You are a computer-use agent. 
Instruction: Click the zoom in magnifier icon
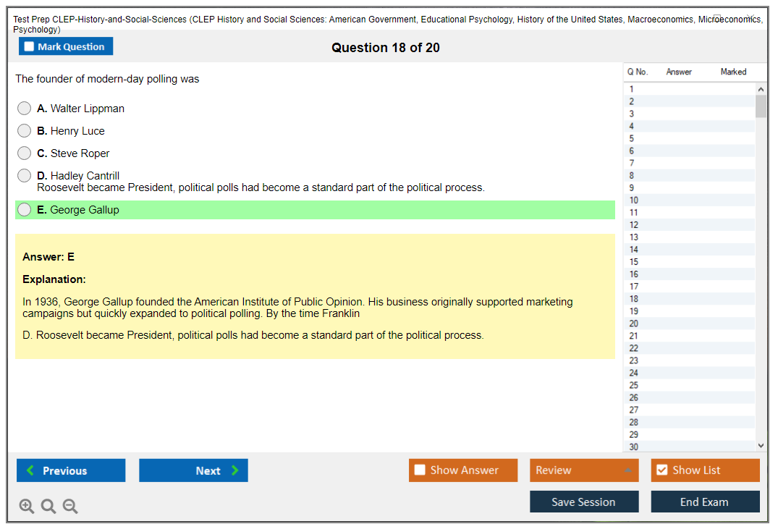(x=27, y=507)
